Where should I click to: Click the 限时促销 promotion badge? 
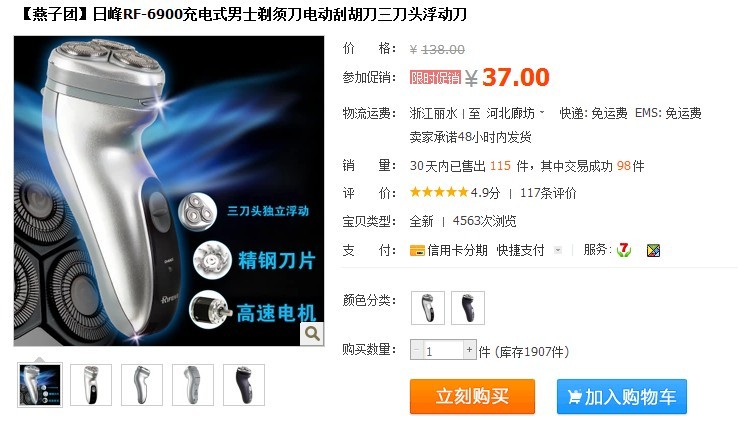pos(435,77)
